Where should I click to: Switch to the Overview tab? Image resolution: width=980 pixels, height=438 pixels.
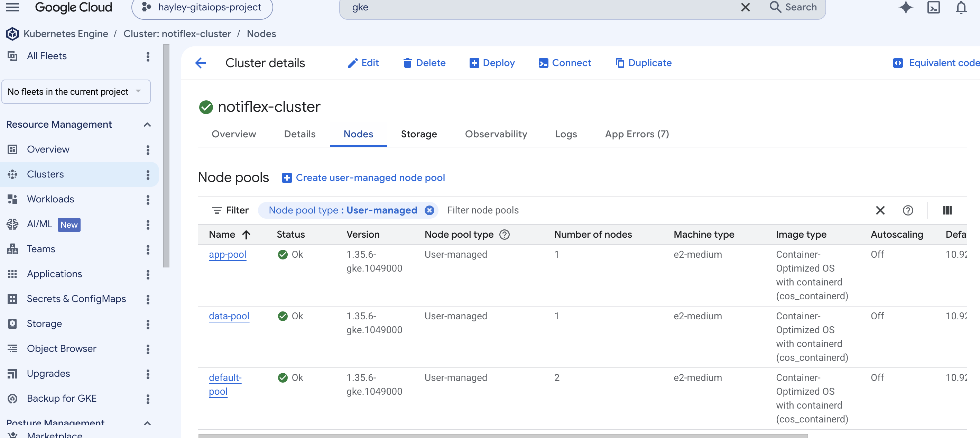point(234,134)
